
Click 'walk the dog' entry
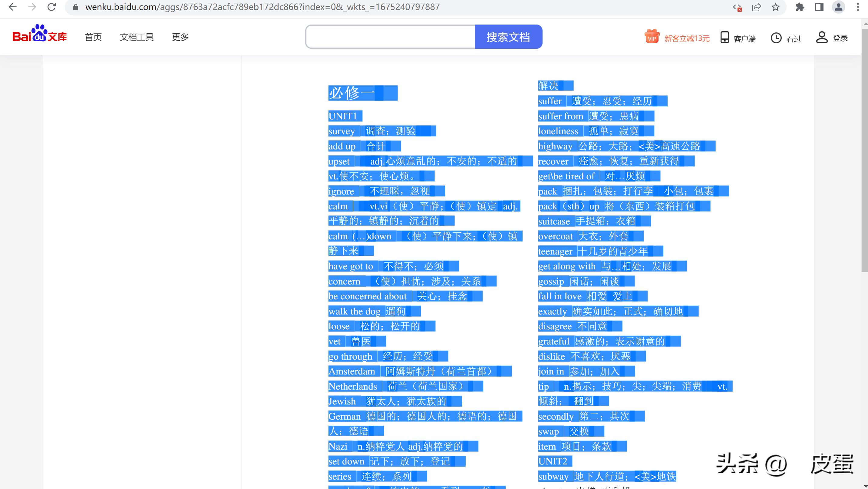point(355,311)
